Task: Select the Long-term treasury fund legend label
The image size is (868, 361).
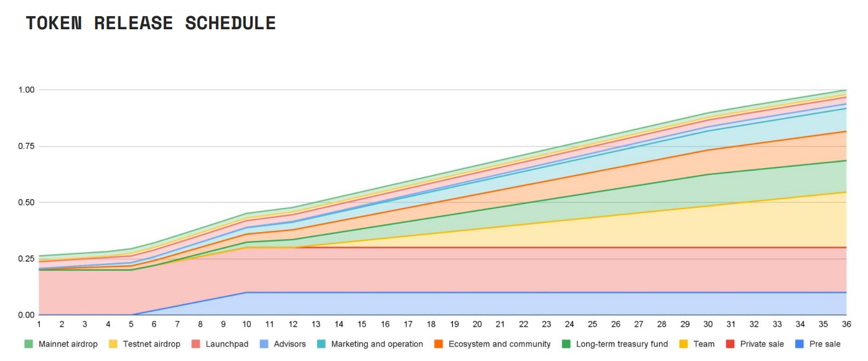Action: pos(622,344)
